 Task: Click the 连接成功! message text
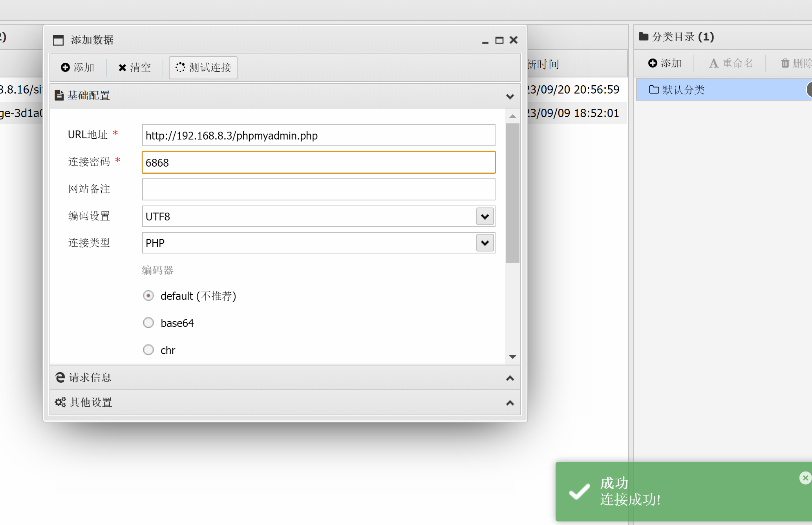pos(630,500)
